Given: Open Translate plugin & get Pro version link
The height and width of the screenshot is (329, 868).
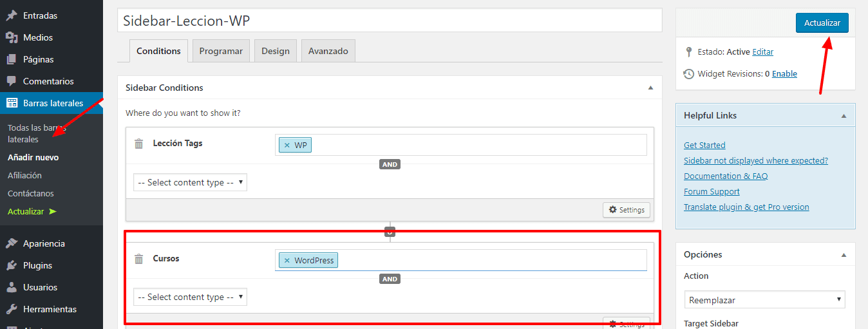Looking at the screenshot, I should tap(746, 207).
